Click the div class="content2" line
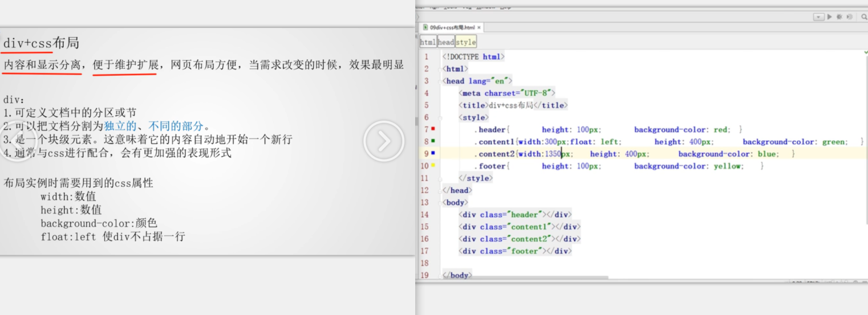 pos(520,239)
